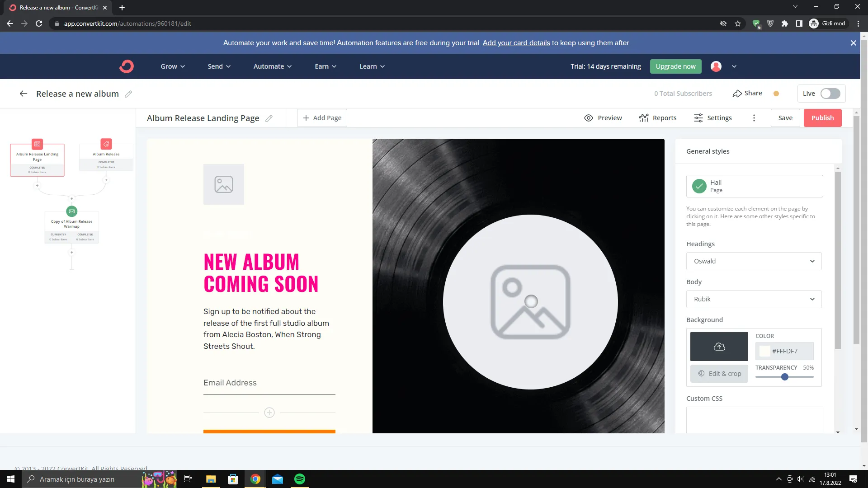Open the Headings font dropdown showing Oswald

pyautogui.click(x=754, y=261)
